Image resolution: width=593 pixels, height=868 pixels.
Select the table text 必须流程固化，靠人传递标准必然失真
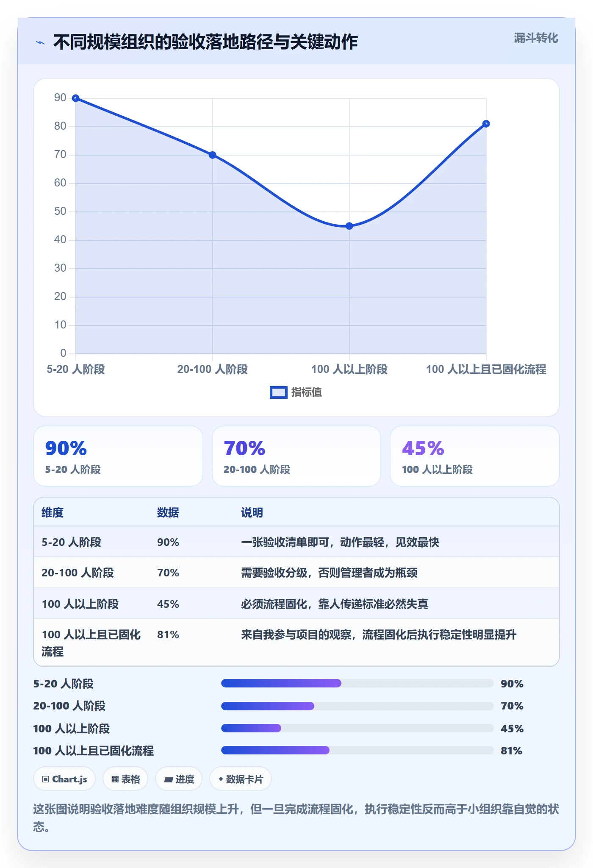(x=335, y=604)
